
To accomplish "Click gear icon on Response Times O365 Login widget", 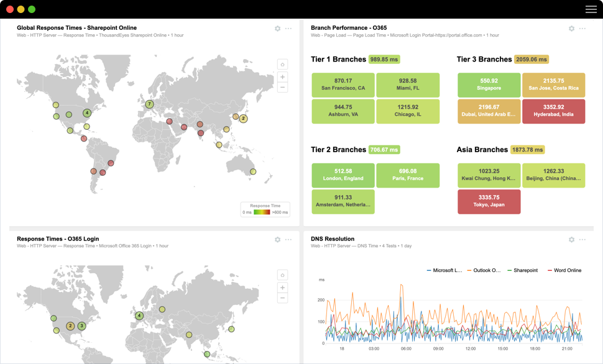I will (x=278, y=240).
